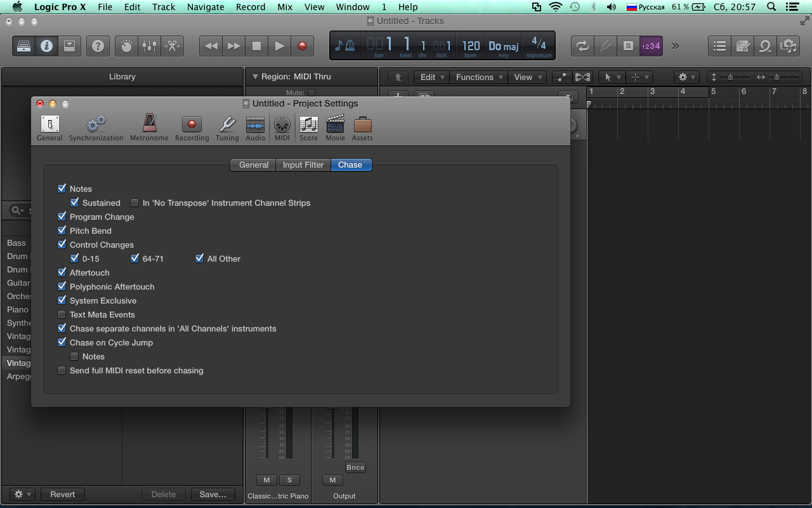Open Assets settings pane
The width and height of the screenshot is (812, 508).
[x=362, y=128]
